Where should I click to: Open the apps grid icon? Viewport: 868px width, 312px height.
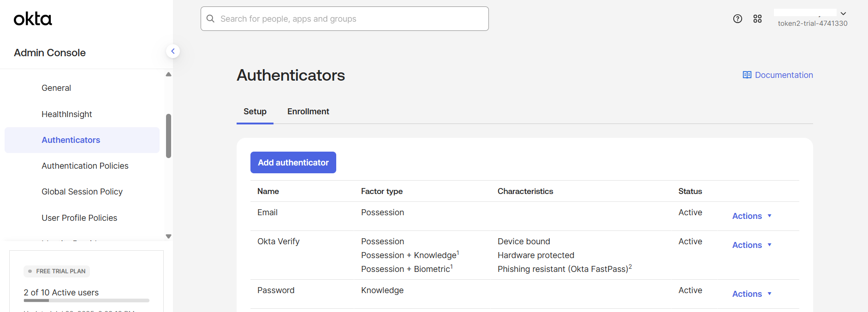point(757,19)
